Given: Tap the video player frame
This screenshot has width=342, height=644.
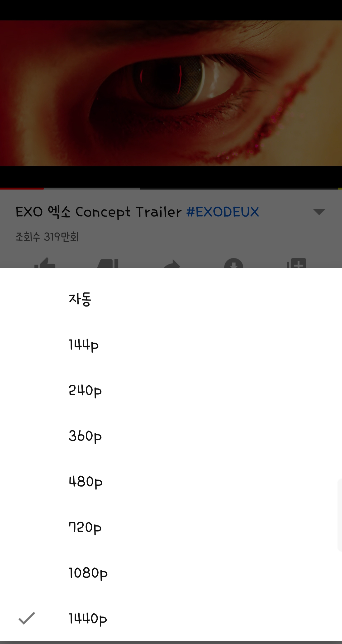Looking at the screenshot, I should 171,93.
